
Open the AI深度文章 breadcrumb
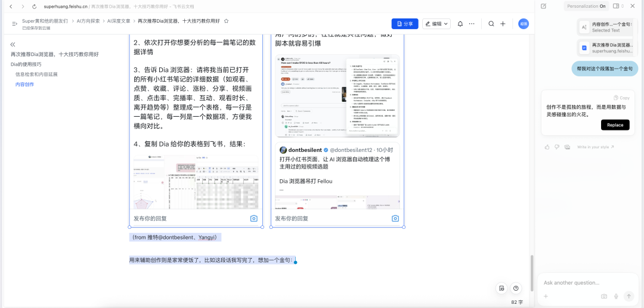pos(119,21)
